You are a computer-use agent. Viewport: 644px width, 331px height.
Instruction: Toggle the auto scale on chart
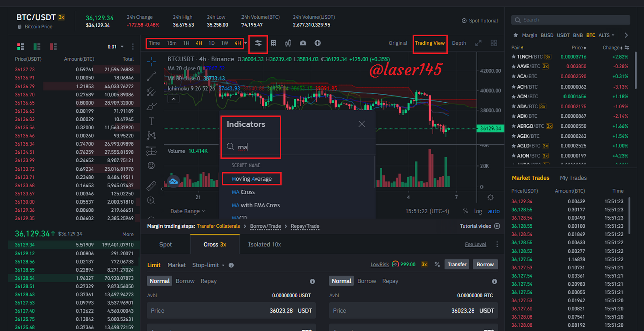(494, 211)
